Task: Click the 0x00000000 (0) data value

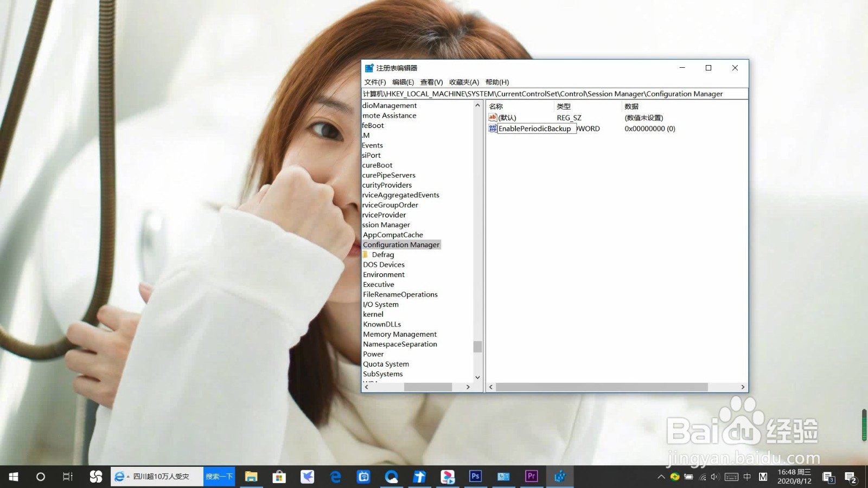Action: (650, 129)
